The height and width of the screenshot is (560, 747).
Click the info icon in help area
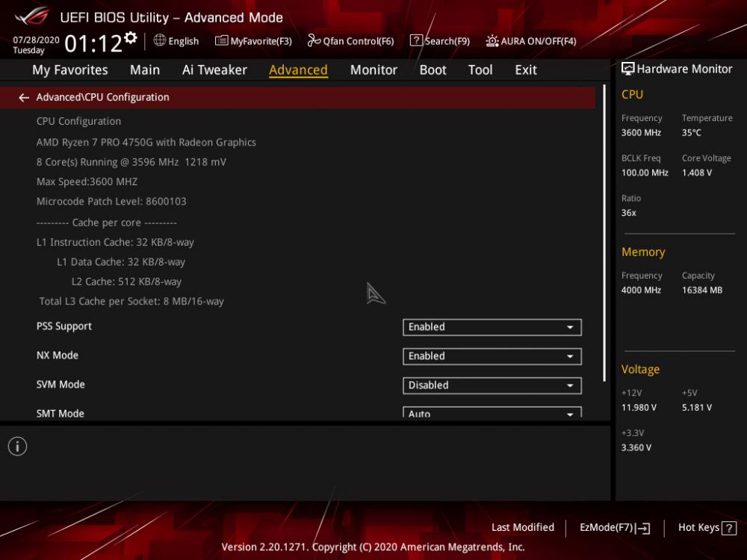pos(18,447)
